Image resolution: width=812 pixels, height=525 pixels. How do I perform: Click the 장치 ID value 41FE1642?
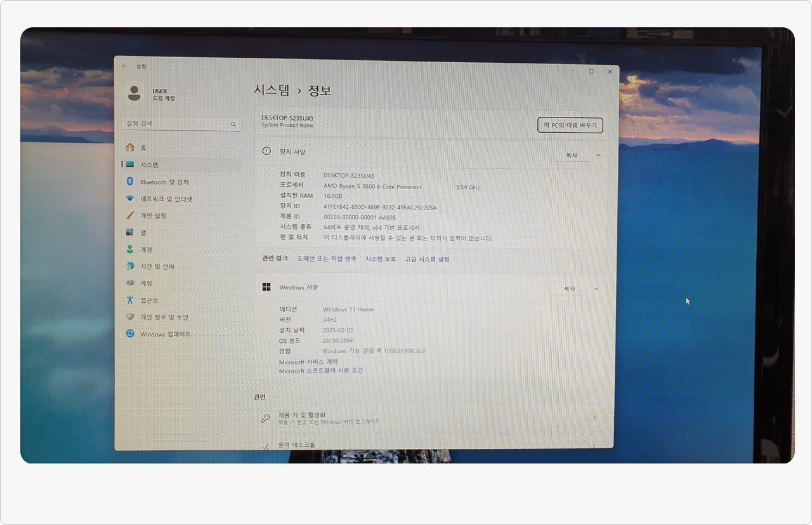click(380, 207)
